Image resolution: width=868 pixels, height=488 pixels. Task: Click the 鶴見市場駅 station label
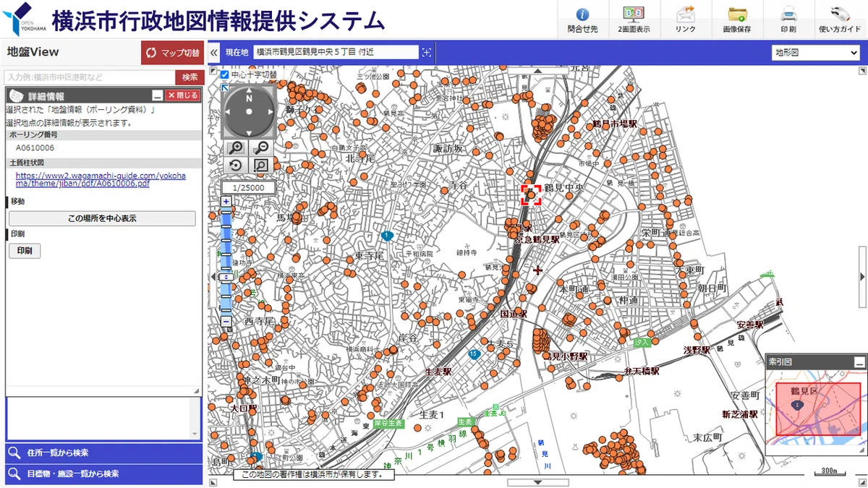[x=615, y=124]
